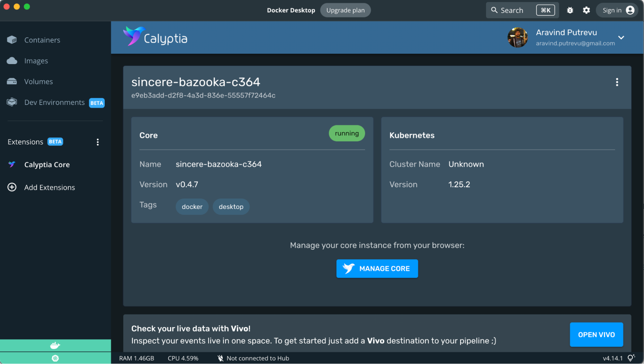The image size is (644, 364).
Task: Toggle the desktop tag on the instance
Action: pyautogui.click(x=230, y=206)
